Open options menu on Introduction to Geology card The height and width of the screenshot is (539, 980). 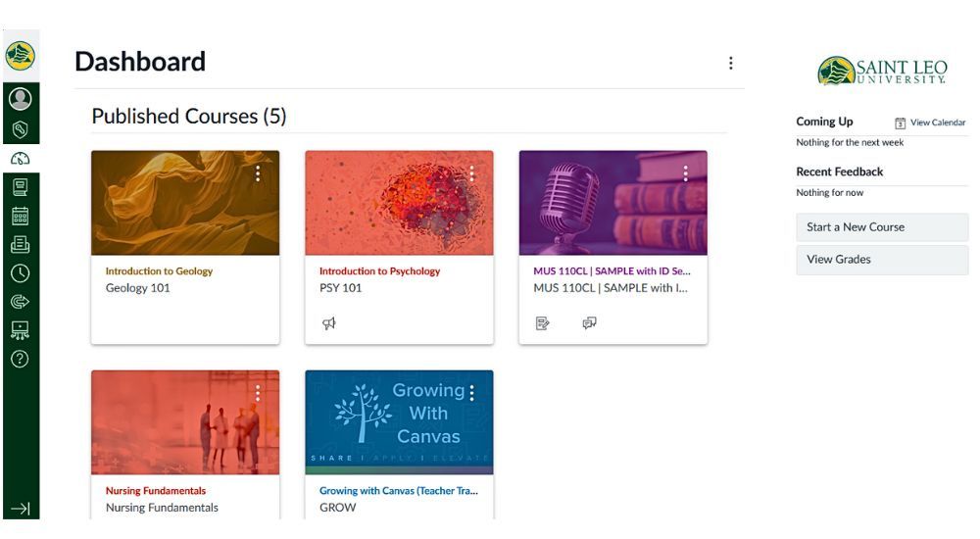click(258, 173)
